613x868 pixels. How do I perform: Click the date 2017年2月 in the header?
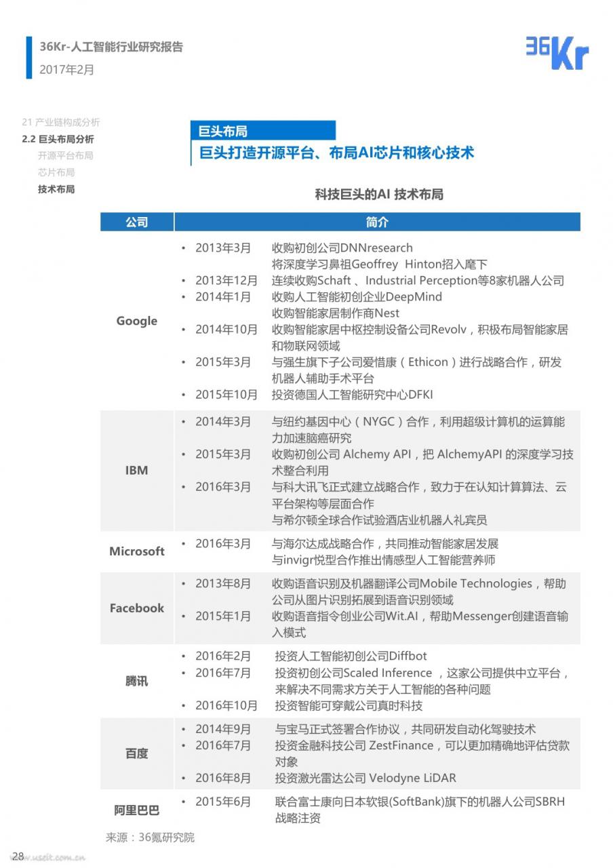pos(66,70)
